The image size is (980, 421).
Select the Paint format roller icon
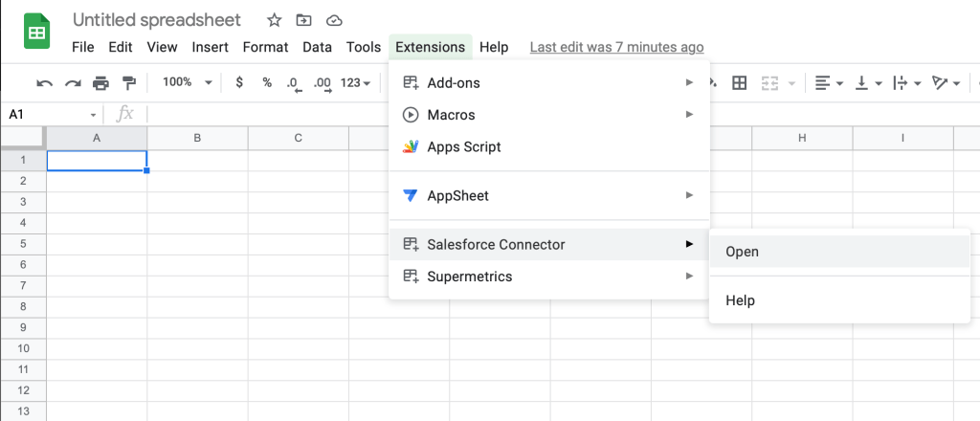pyautogui.click(x=128, y=83)
